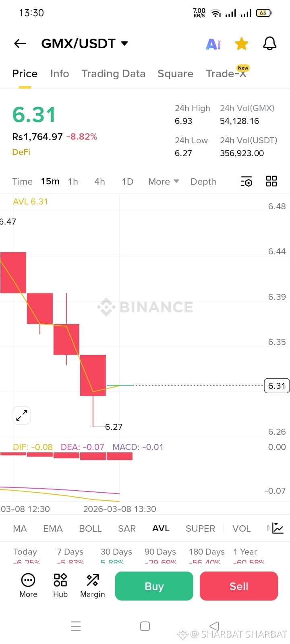
Task: Switch to the Square tab
Action: pos(176,74)
